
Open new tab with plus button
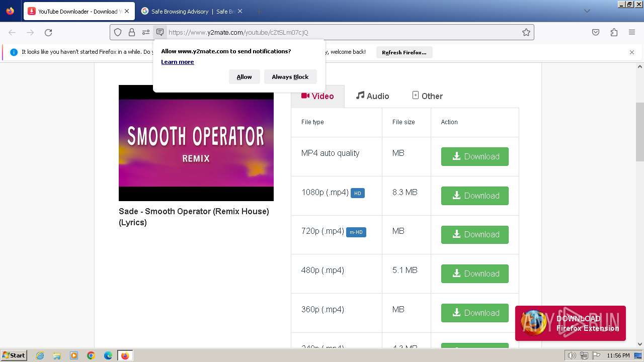[x=259, y=11]
